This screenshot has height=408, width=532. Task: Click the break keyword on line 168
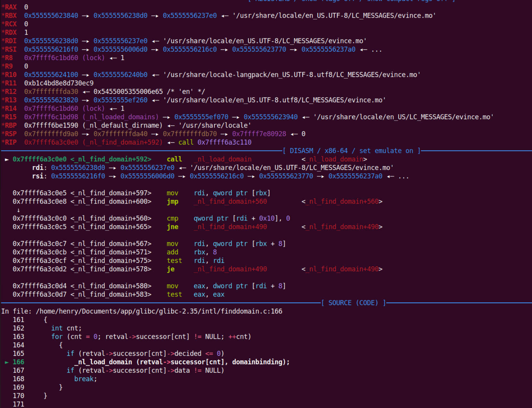click(85, 379)
